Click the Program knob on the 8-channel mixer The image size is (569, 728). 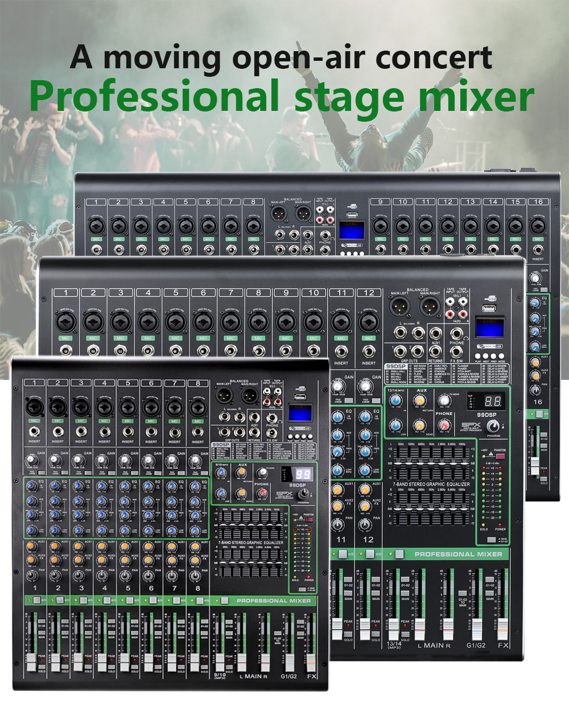coord(303,494)
